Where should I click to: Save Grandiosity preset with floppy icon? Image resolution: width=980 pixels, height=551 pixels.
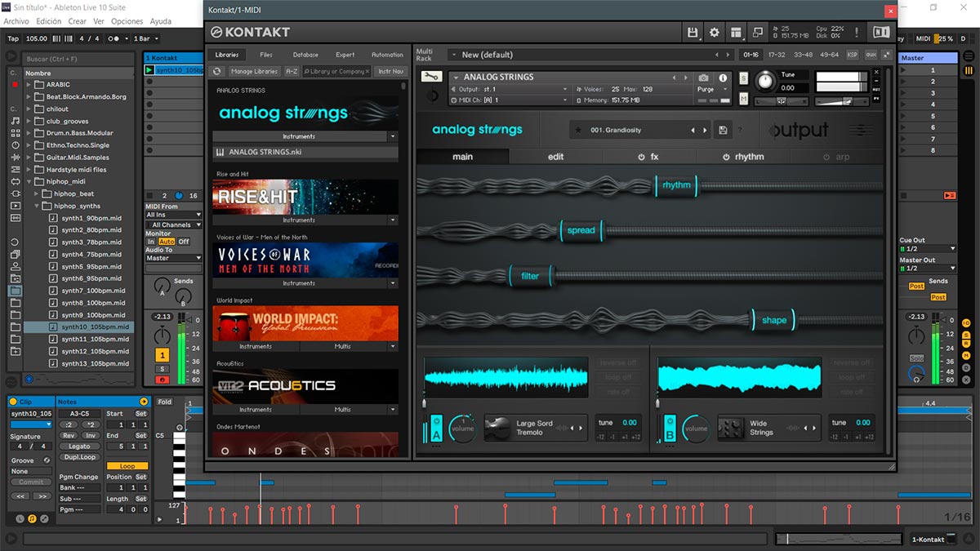723,131
